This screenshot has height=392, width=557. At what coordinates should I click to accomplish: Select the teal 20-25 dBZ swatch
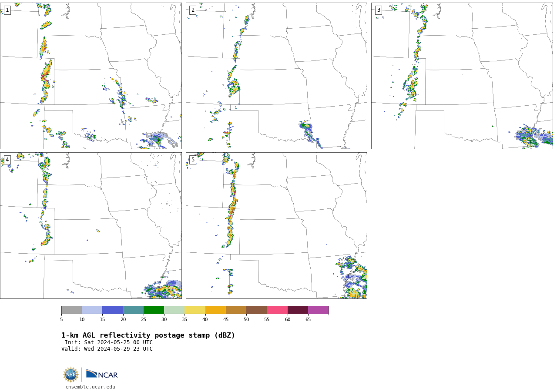133,310
